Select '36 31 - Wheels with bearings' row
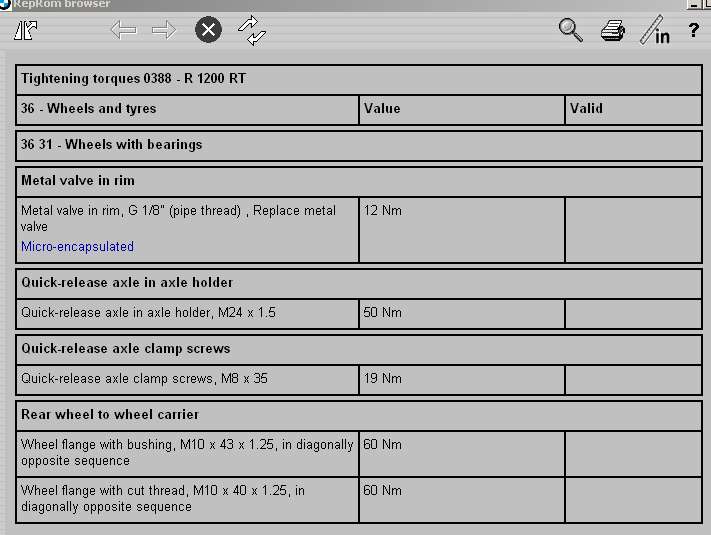Screen dimensions: 711x535 [358, 146]
